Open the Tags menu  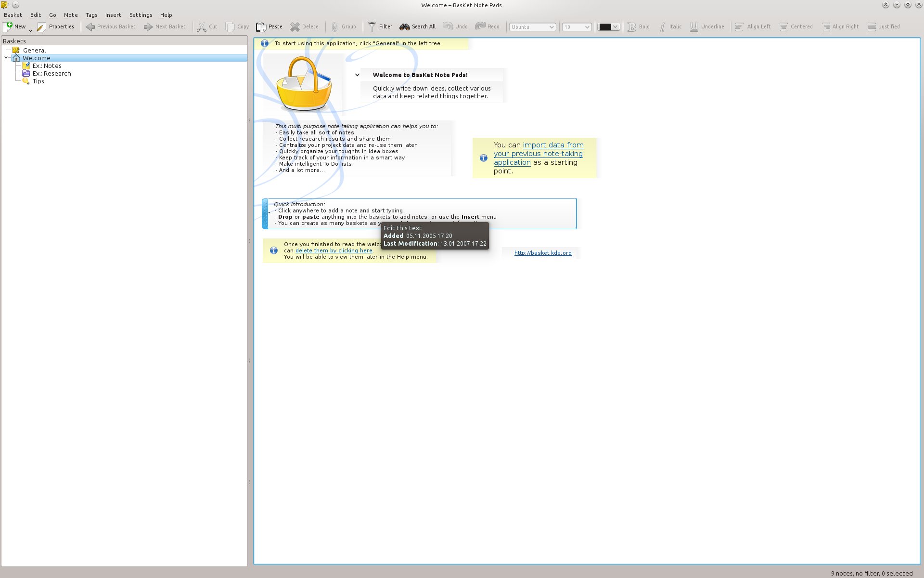point(91,15)
